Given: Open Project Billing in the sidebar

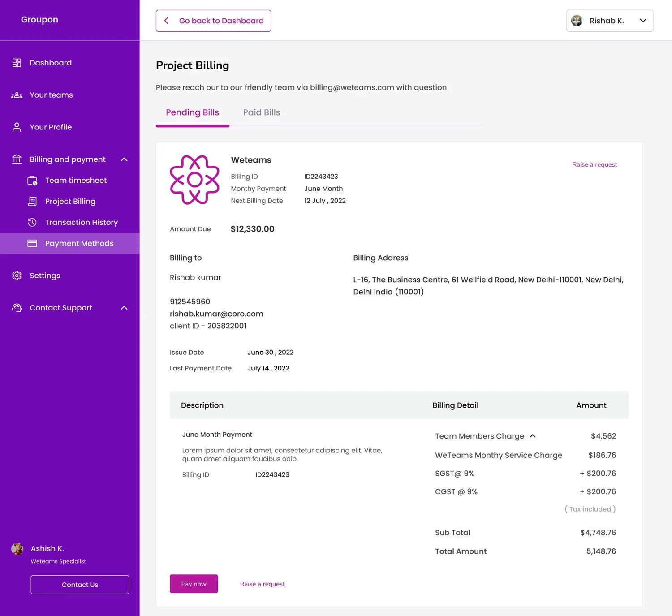Looking at the screenshot, I should point(70,201).
